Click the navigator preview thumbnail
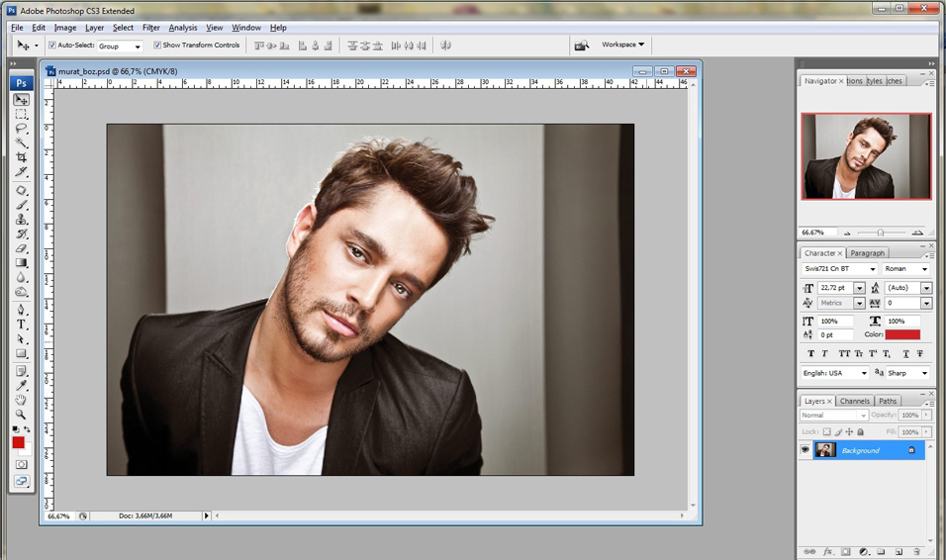Screen dimensions: 946x560 pos(866,156)
